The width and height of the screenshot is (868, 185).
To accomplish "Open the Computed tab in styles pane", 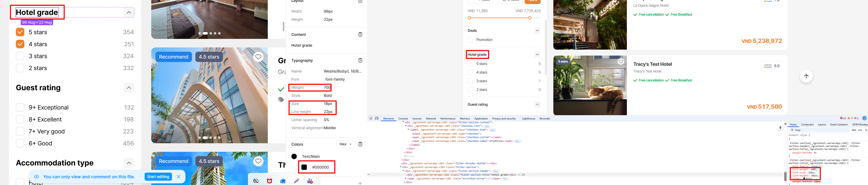I will [x=807, y=125].
